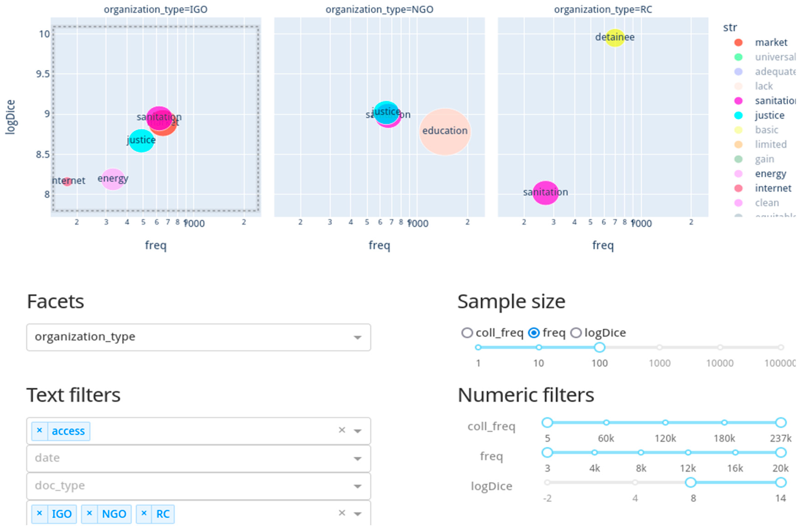Viewport: 803px width, 532px height.
Task: Remove the NGO tag
Action: tap(89, 514)
